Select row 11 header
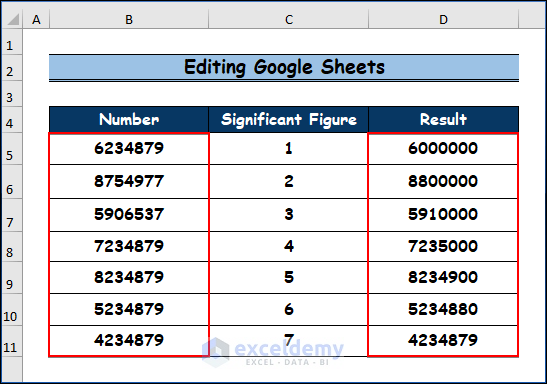547x384 pixels. tap(12, 341)
